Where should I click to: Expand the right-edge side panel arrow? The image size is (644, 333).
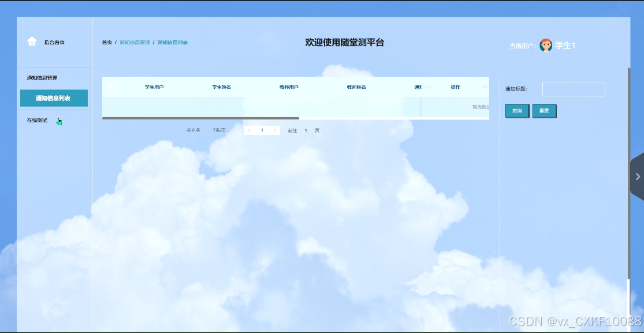[638, 177]
